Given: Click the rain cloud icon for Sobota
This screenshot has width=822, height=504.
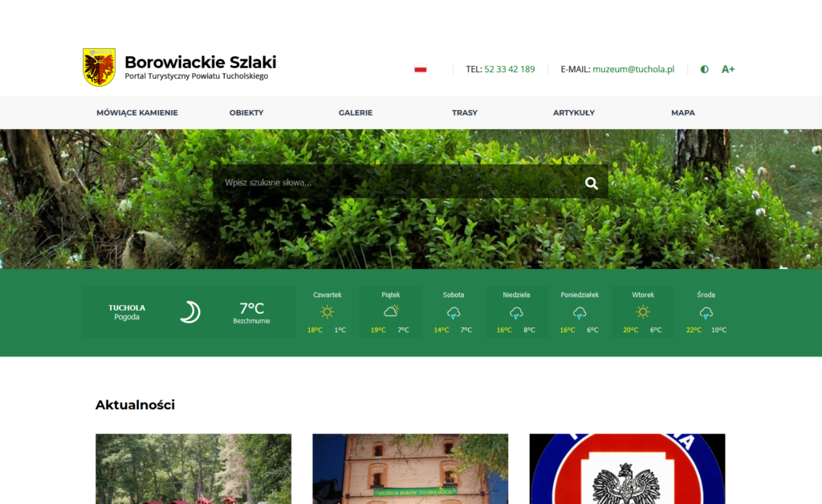Looking at the screenshot, I should [x=454, y=313].
